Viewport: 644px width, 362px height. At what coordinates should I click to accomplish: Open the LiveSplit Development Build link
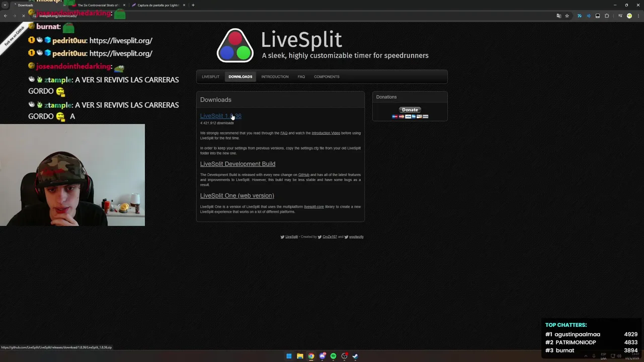tap(237, 164)
